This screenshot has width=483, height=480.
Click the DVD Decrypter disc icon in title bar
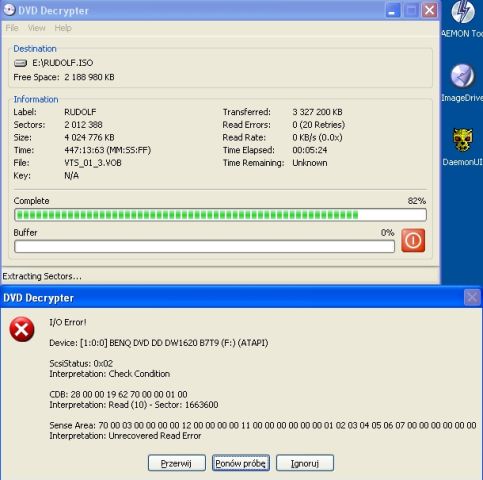(9, 10)
